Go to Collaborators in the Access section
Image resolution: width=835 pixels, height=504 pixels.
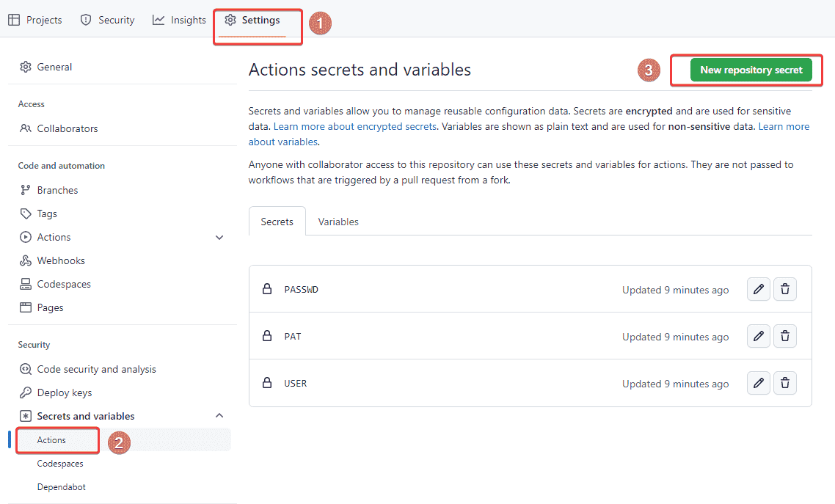pyautogui.click(x=67, y=128)
